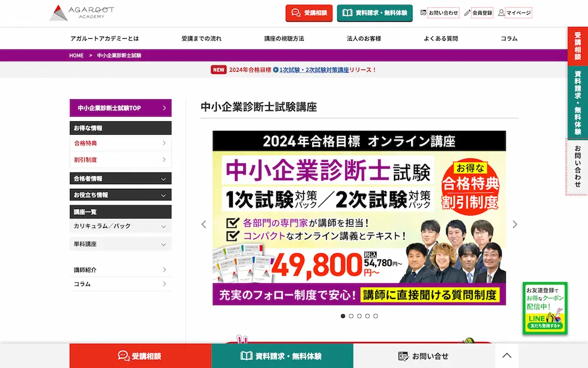Viewport: 588px width, 368px height.
Task: Click 1次試験・2次試験対策講座 announcement link
Action: (x=314, y=70)
